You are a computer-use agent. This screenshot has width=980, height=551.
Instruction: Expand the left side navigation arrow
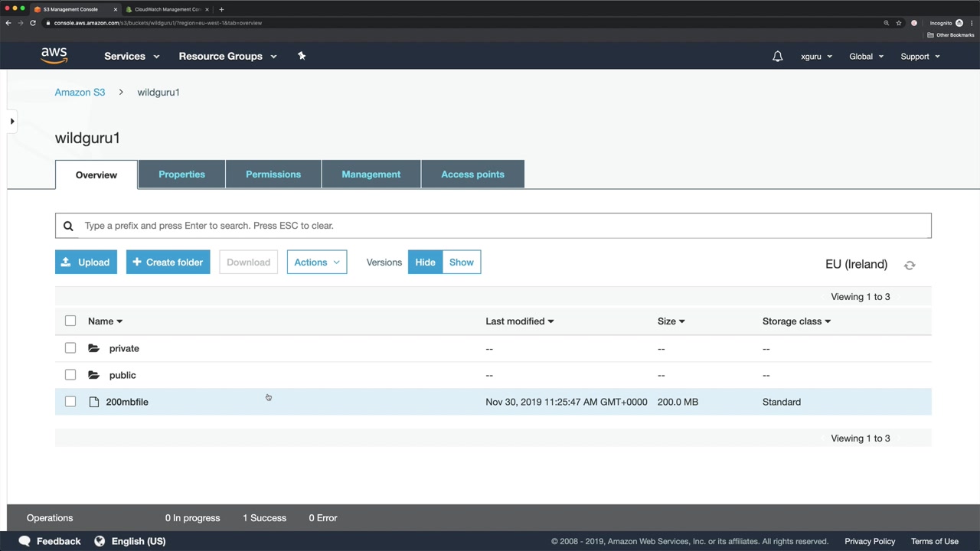(x=12, y=121)
